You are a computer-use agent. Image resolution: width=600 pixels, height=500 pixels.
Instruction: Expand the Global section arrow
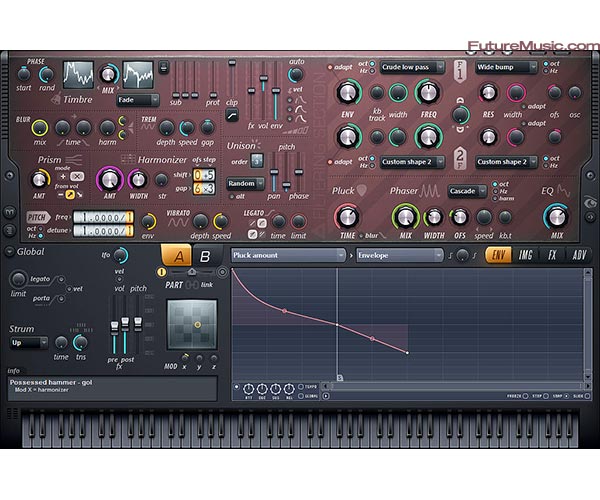click(9, 252)
